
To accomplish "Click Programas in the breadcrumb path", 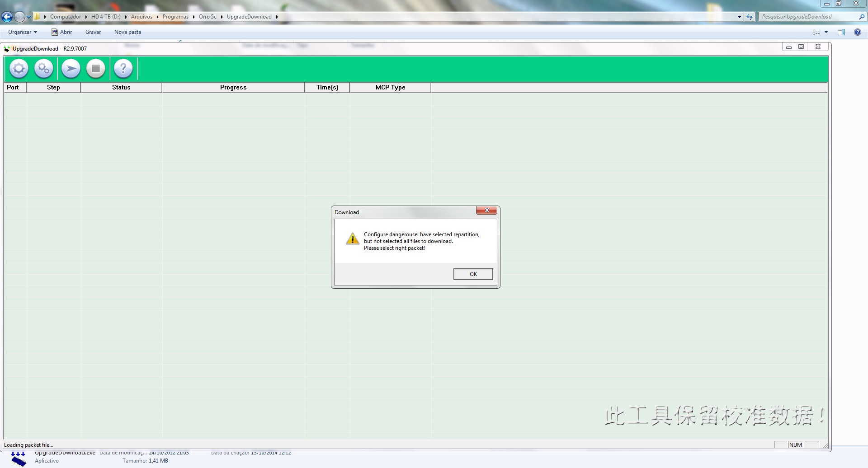I will 175,17.
